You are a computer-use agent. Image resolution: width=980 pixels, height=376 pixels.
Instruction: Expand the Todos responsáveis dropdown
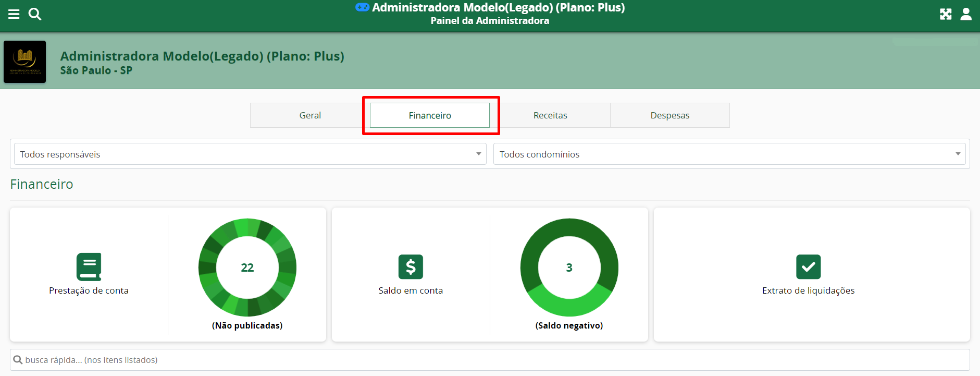pyautogui.click(x=250, y=154)
